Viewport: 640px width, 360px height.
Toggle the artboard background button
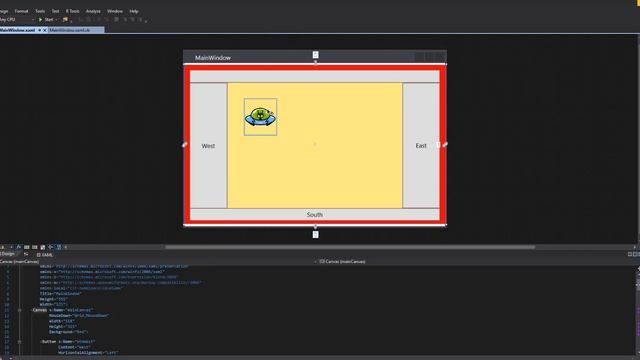[43, 247]
